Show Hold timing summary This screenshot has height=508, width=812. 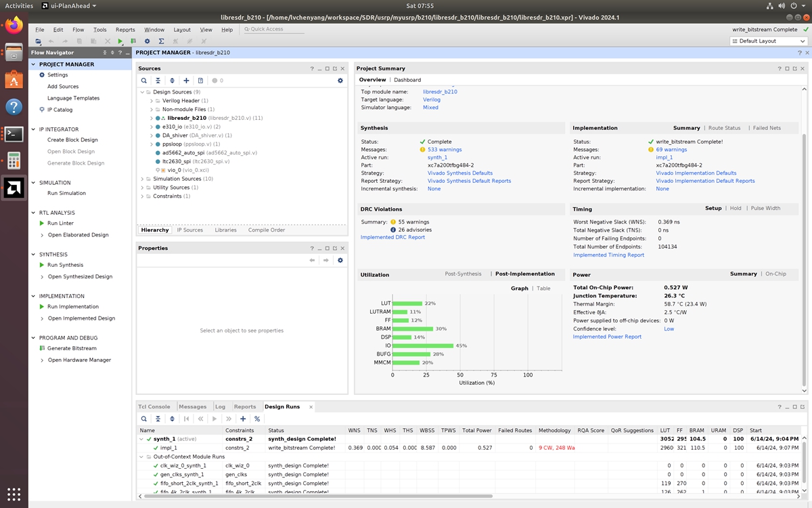pos(736,209)
